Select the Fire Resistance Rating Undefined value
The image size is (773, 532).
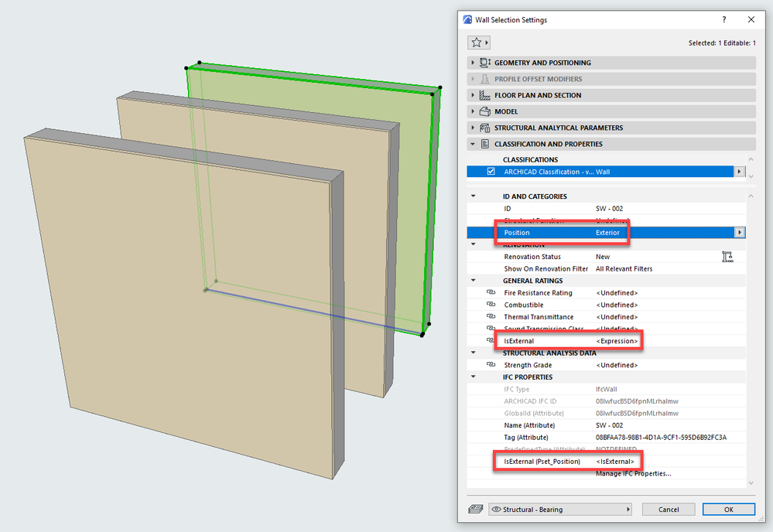[617, 292]
